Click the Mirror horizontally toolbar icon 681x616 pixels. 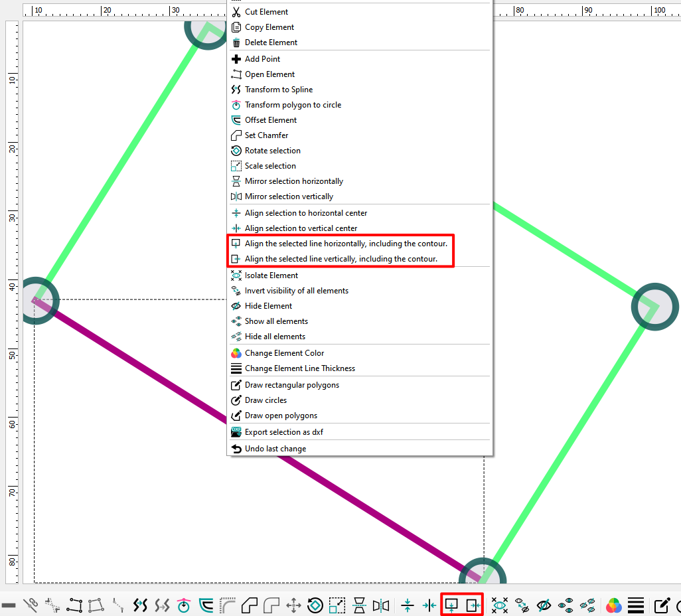coord(359,605)
